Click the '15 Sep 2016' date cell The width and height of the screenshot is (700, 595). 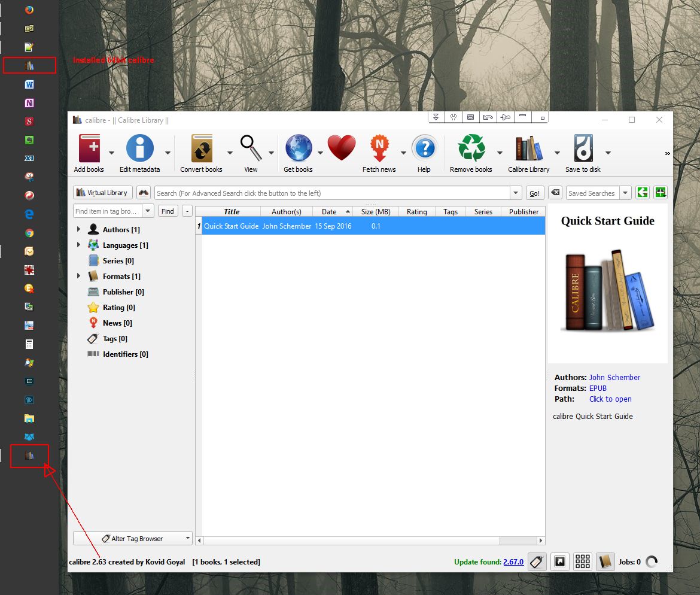[333, 226]
